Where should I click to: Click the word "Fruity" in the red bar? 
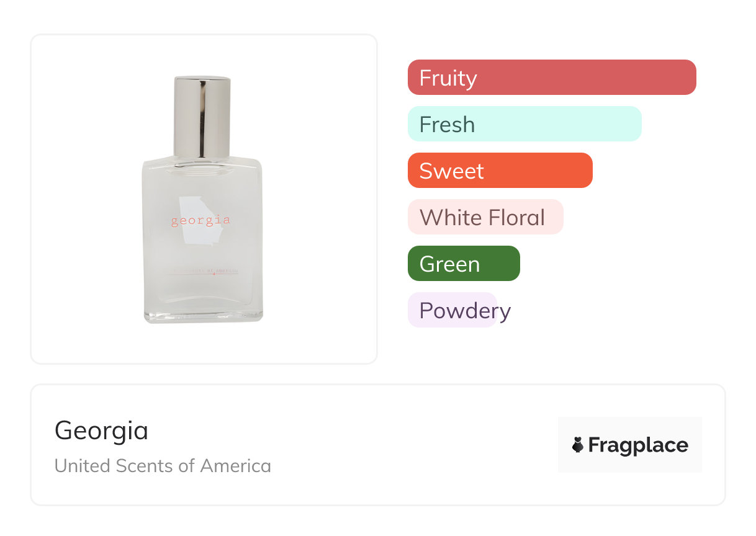[x=448, y=78]
